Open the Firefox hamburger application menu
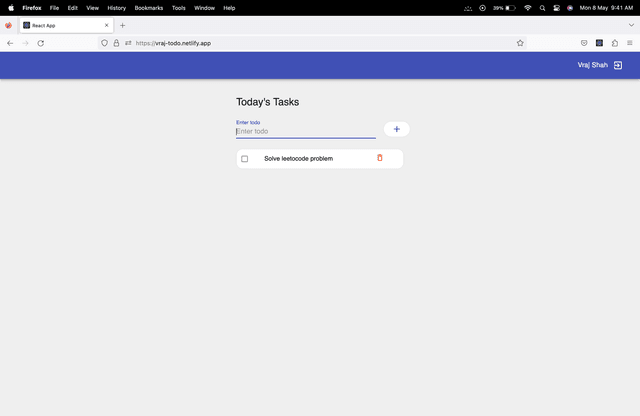The image size is (640, 416). tap(629, 43)
